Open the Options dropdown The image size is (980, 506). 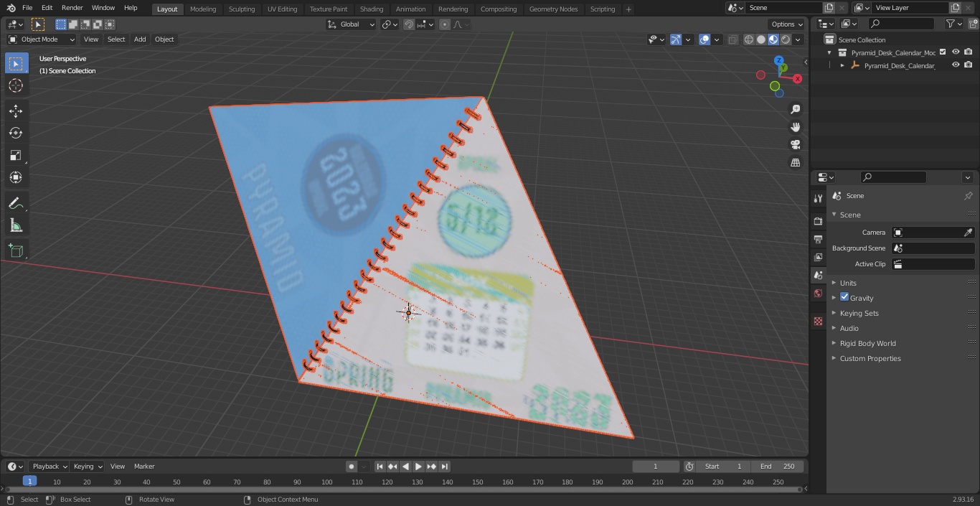coord(787,24)
